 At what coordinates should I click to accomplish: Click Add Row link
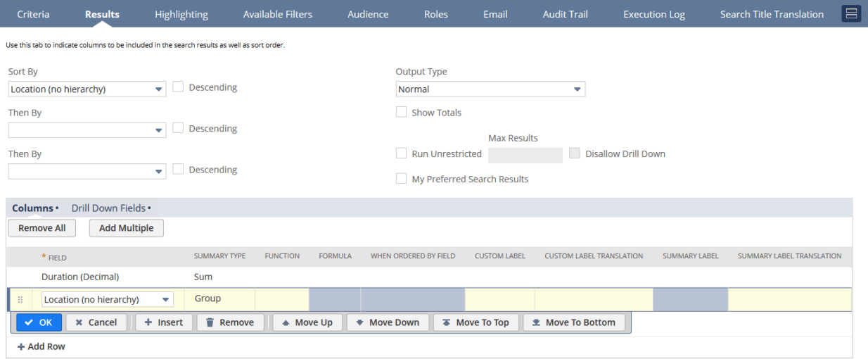(42, 346)
